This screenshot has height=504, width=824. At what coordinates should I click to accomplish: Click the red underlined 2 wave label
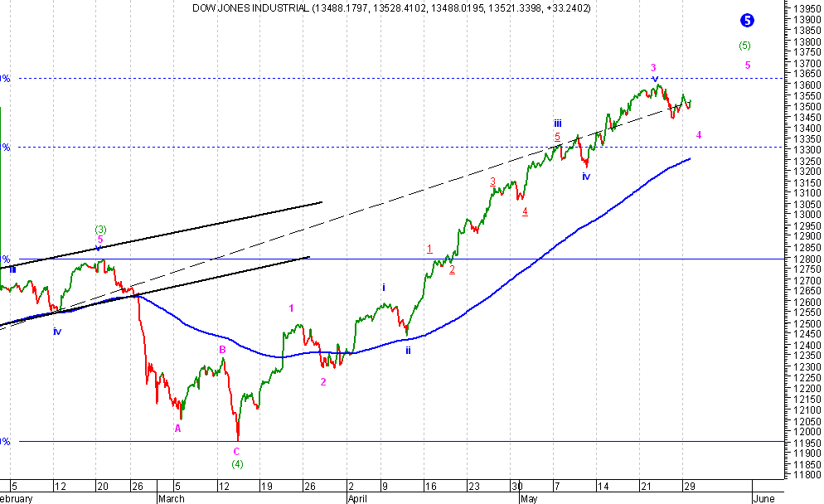pos(452,269)
